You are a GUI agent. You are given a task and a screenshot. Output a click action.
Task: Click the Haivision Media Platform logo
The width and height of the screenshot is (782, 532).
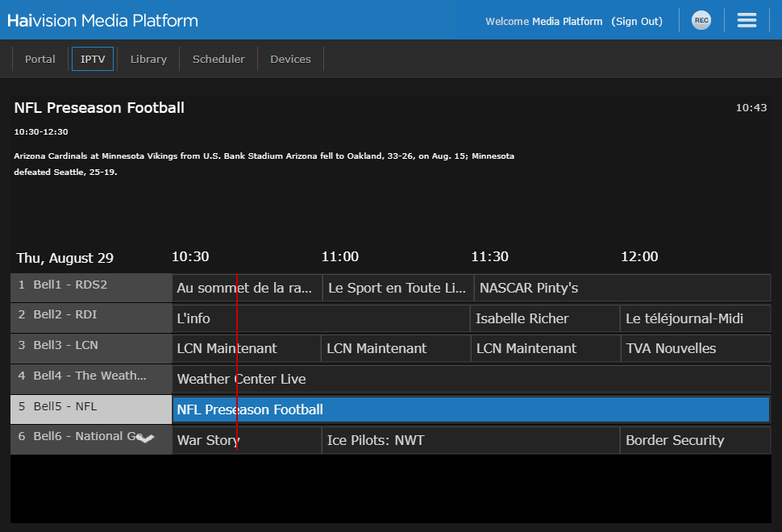coord(102,20)
